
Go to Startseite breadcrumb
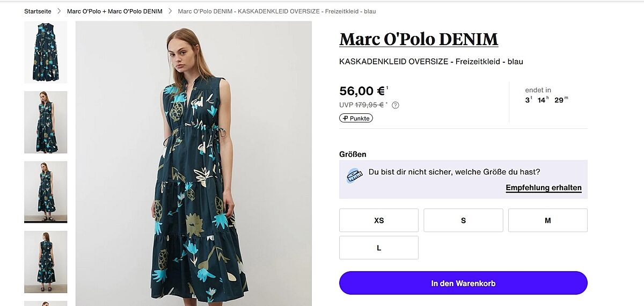[x=38, y=11]
